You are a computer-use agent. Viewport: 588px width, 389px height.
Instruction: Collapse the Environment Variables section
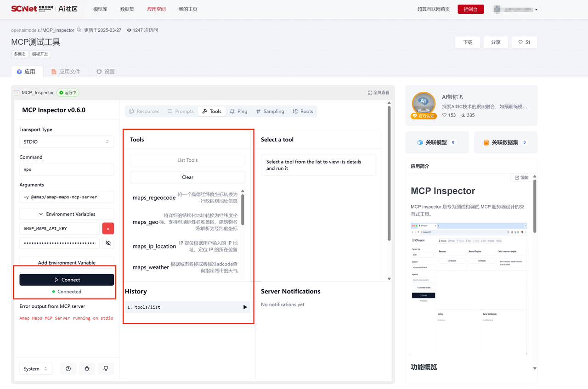[x=67, y=214]
